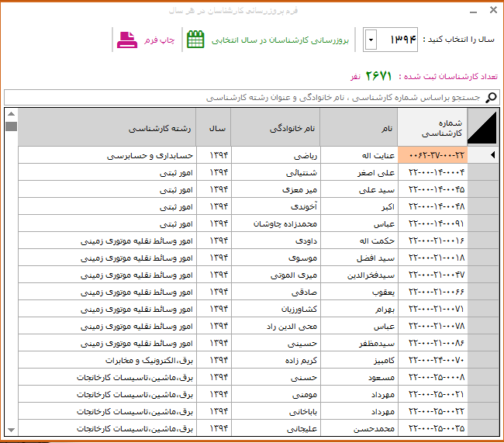This screenshot has width=504, height=443.
Task: Click the vertical scrollbar thumb
Action: pos(12,126)
